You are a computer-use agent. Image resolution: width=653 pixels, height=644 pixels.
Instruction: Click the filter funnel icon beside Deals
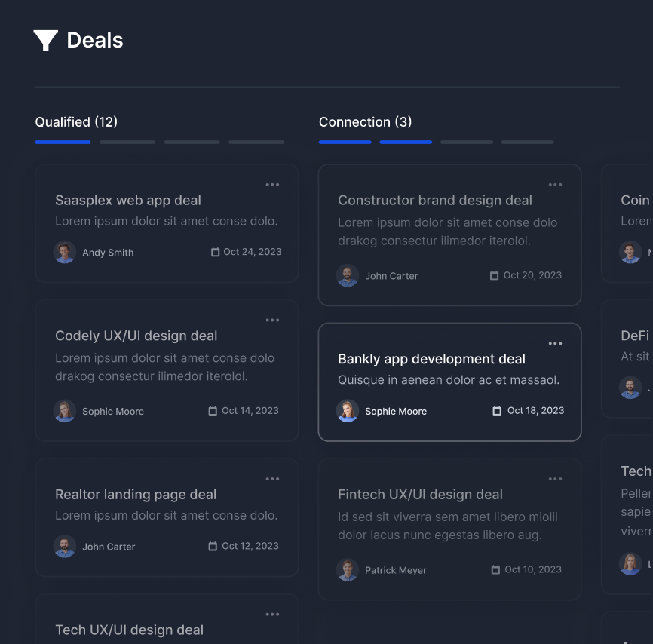pyautogui.click(x=44, y=40)
